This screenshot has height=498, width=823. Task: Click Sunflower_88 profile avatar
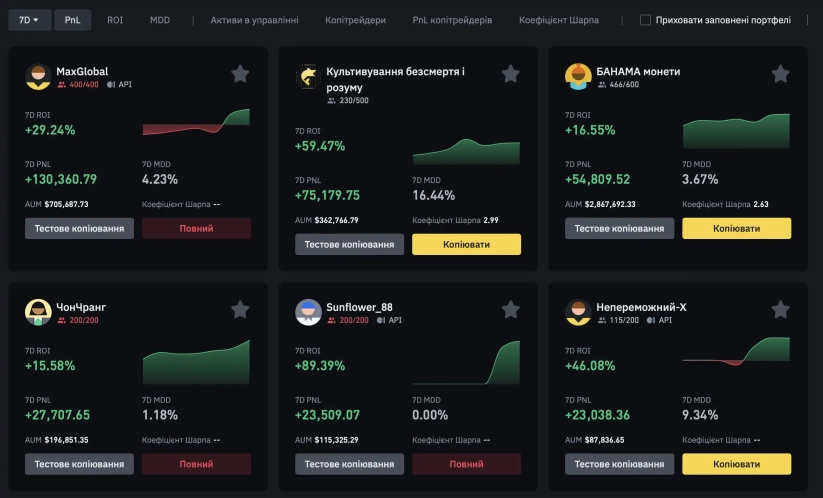[x=308, y=313]
